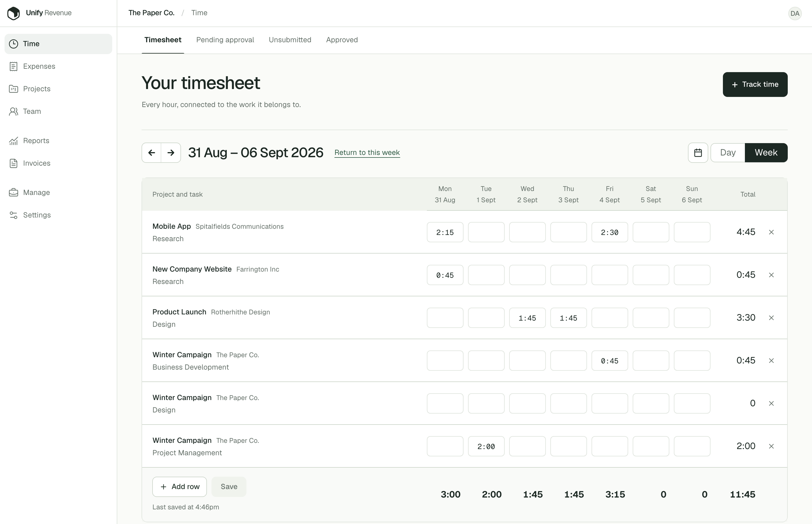Viewport: 812px width, 524px height.
Task: Open the Unsubmitted tab
Action: click(x=290, y=40)
